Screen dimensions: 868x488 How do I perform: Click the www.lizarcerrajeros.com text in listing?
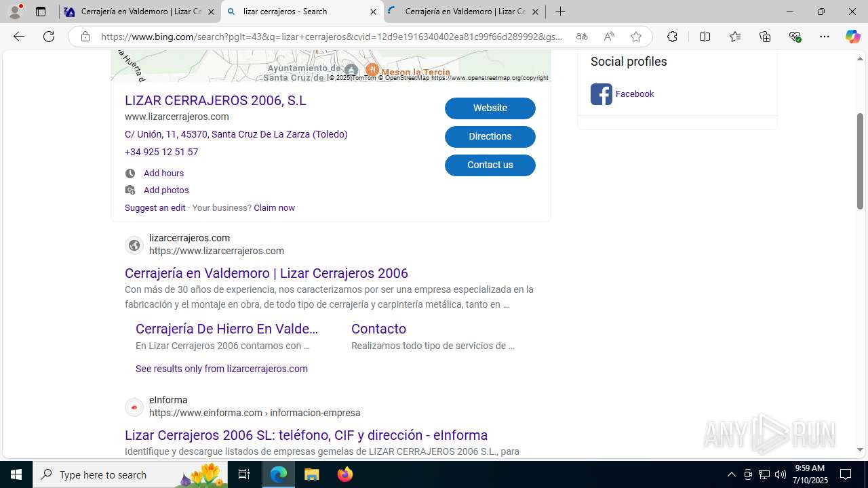coord(177,117)
